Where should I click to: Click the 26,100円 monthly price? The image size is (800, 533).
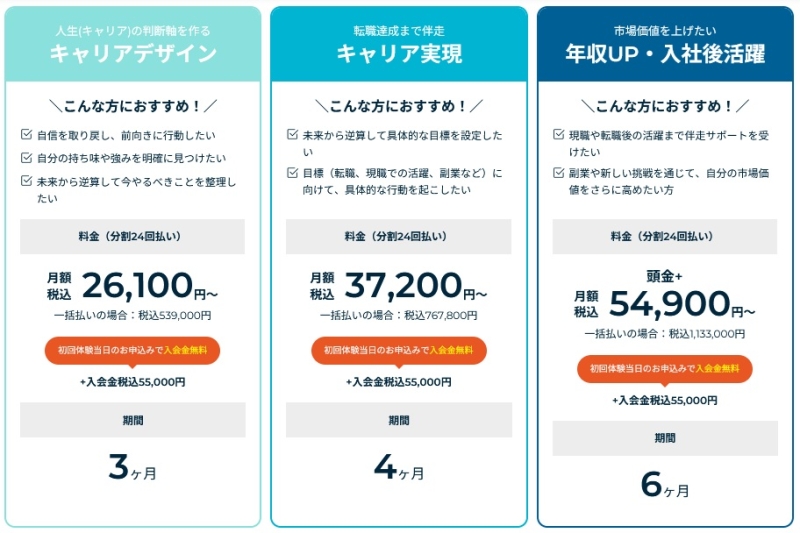click(x=137, y=286)
